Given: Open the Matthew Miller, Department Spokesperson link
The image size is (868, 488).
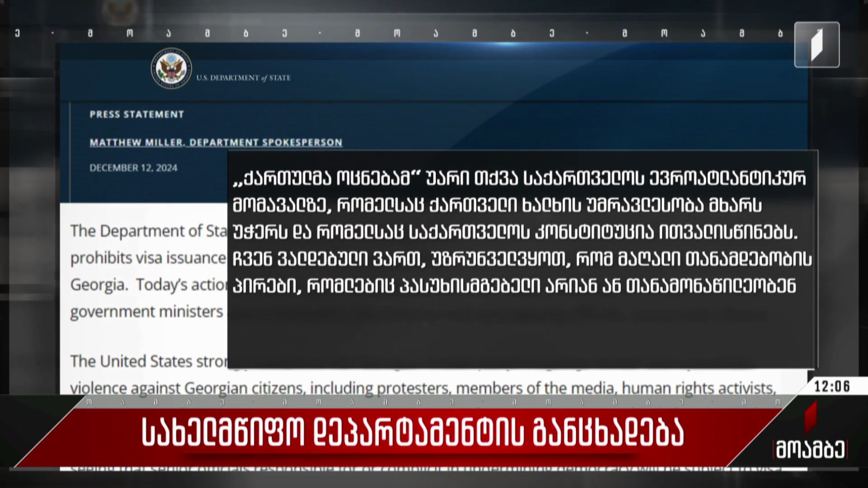Looking at the screenshot, I should coord(216,142).
